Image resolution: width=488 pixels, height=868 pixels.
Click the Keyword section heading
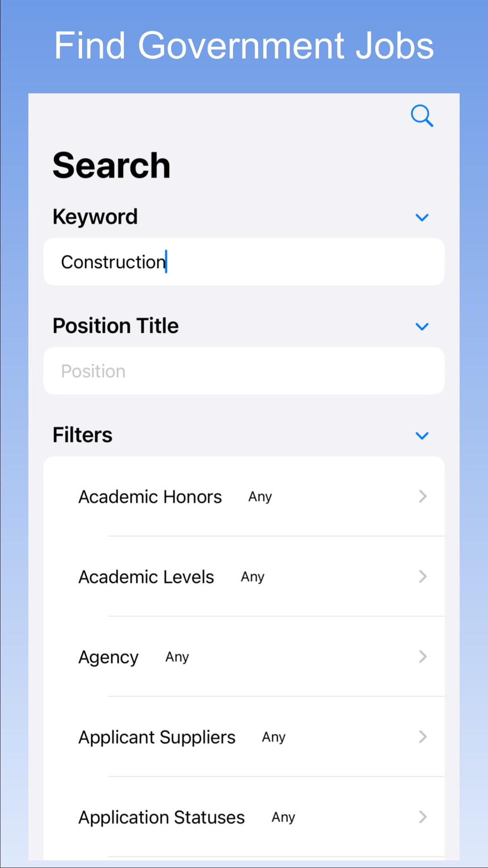pyautogui.click(x=95, y=217)
